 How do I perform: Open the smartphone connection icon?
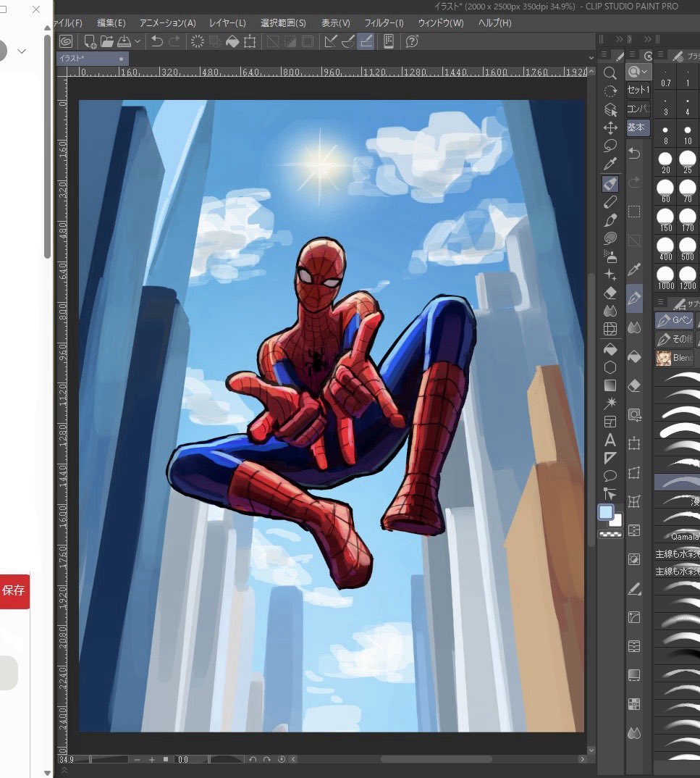(x=389, y=41)
